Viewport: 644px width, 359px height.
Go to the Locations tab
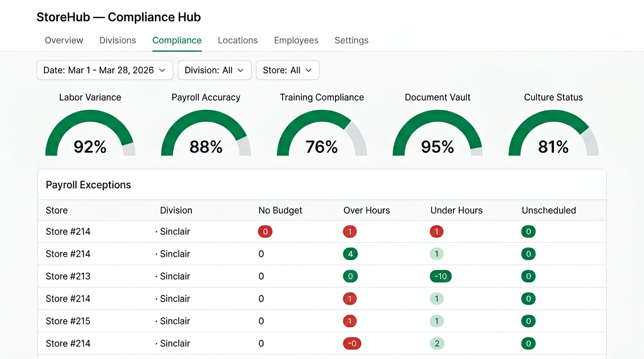tap(238, 40)
